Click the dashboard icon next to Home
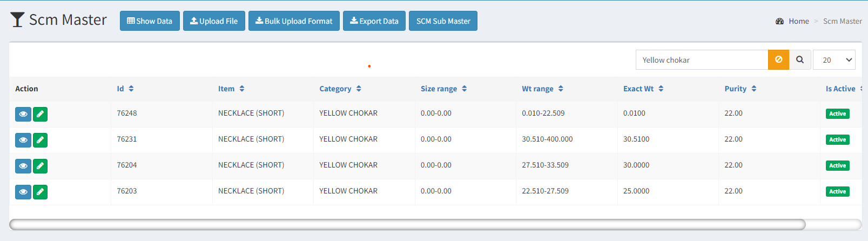 click(779, 21)
